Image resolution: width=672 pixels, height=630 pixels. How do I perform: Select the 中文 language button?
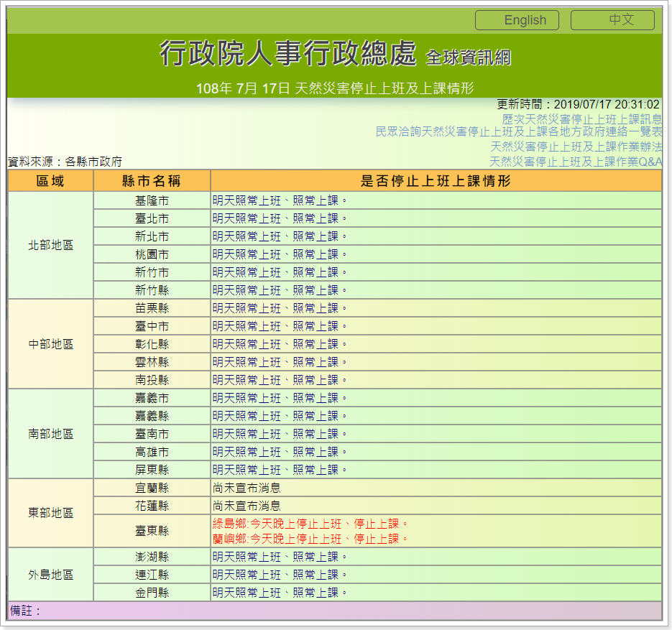[612, 20]
